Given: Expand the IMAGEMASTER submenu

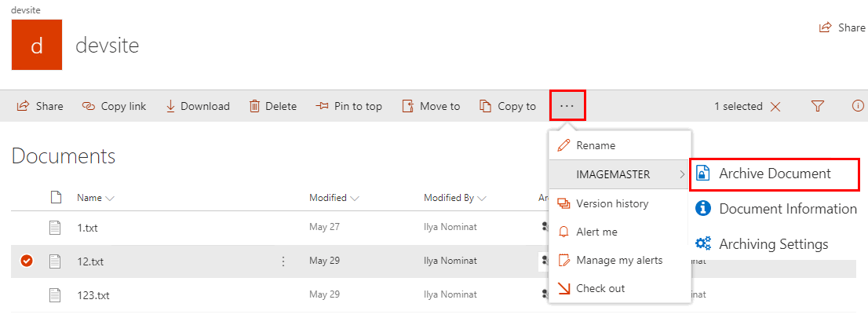Looking at the screenshot, I should [619, 174].
